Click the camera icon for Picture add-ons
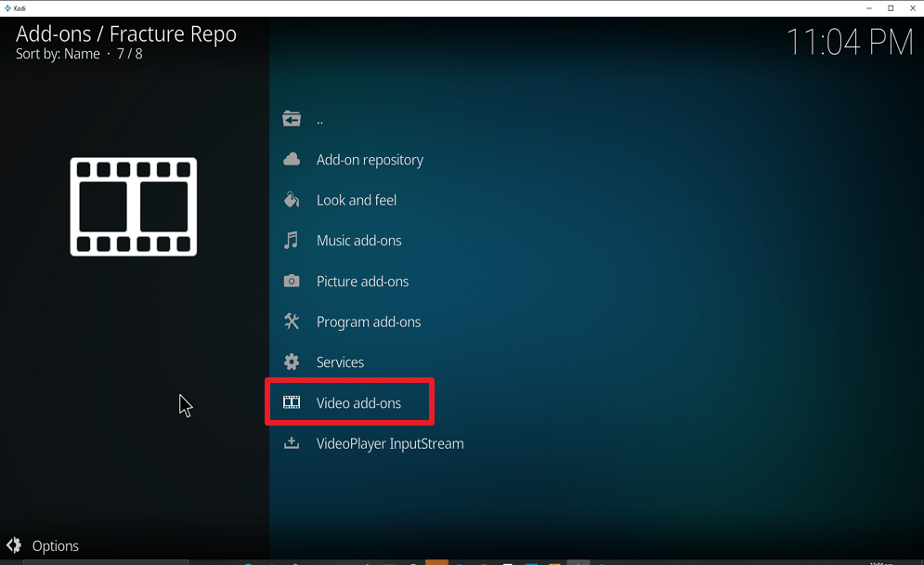The width and height of the screenshot is (924, 565). point(291,281)
